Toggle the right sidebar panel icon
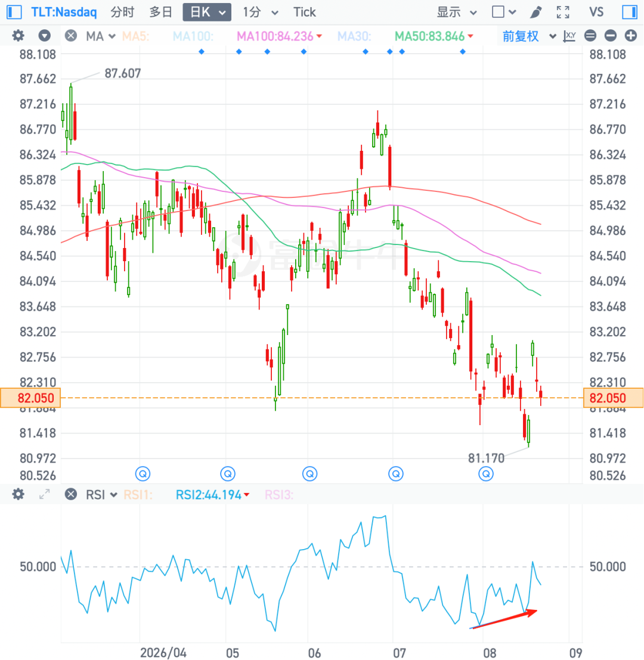 pyautogui.click(x=629, y=12)
